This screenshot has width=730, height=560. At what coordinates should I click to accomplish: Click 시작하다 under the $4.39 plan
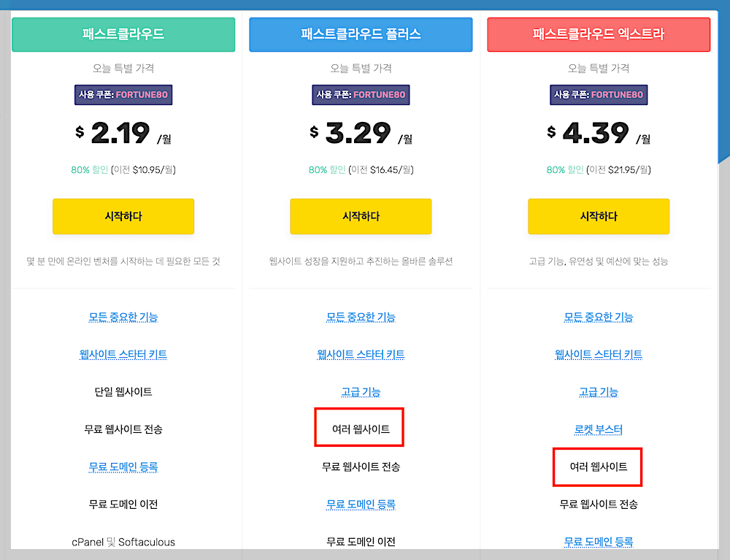[x=599, y=216]
